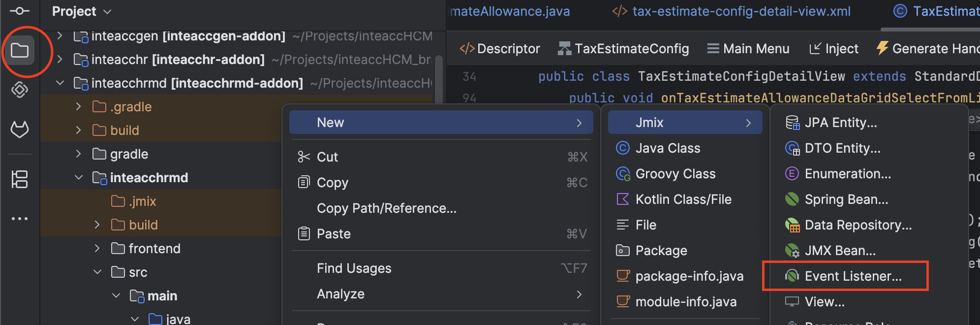The width and height of the screenshot is (980, 325).
Task: Click the package-info.java cup icon
Action: (623, 276)
